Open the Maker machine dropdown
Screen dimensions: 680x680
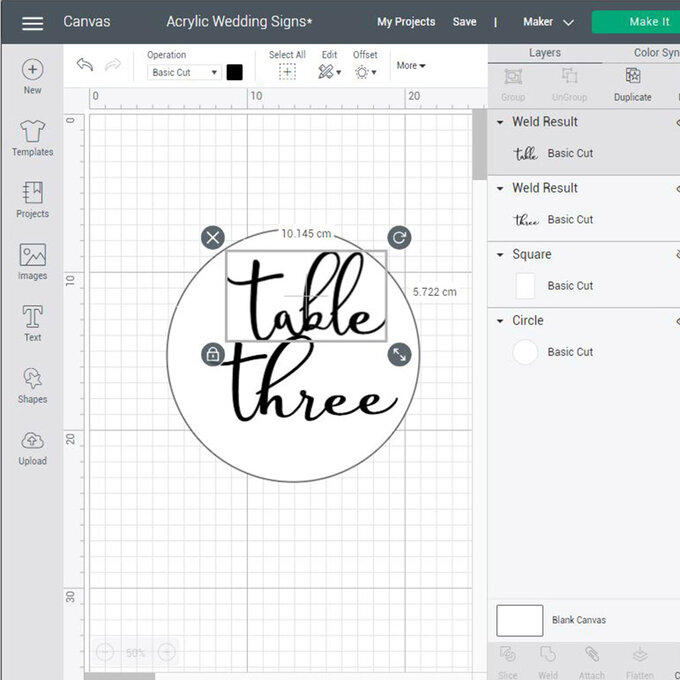click(x=548, y=22)
